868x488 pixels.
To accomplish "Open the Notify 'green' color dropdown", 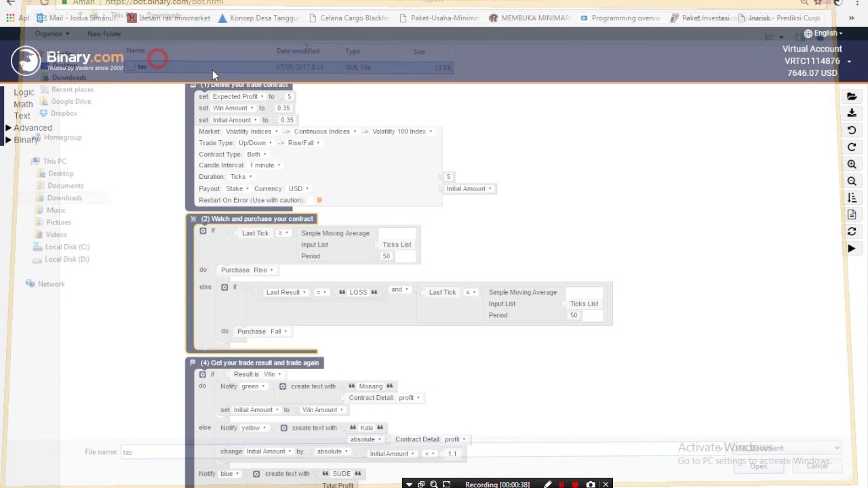I will tap(253, 386).
